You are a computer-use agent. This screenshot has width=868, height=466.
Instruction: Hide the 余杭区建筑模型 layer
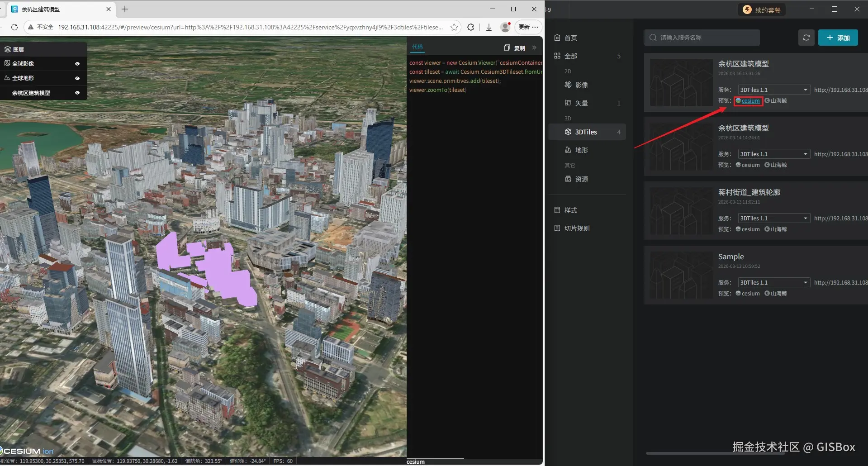tap(77, 93)
